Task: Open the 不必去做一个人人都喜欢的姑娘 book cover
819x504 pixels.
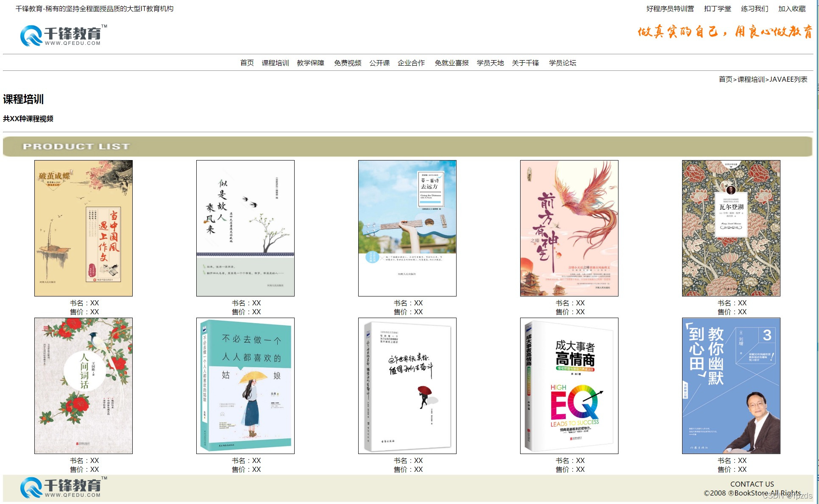Action: tap(245, 386)
